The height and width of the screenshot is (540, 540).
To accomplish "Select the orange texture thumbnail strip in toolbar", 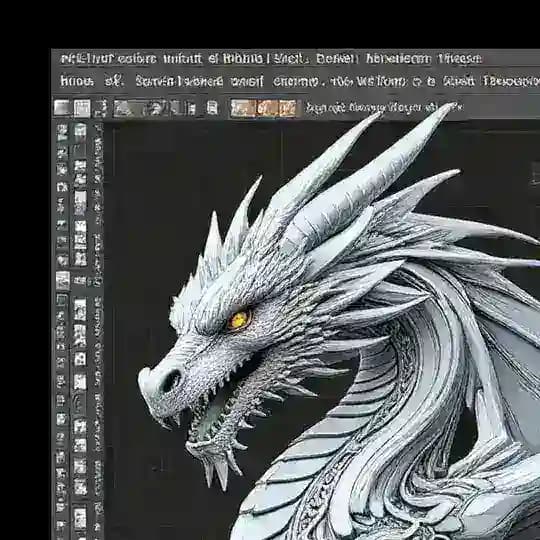I will click(x=264, y=108).
